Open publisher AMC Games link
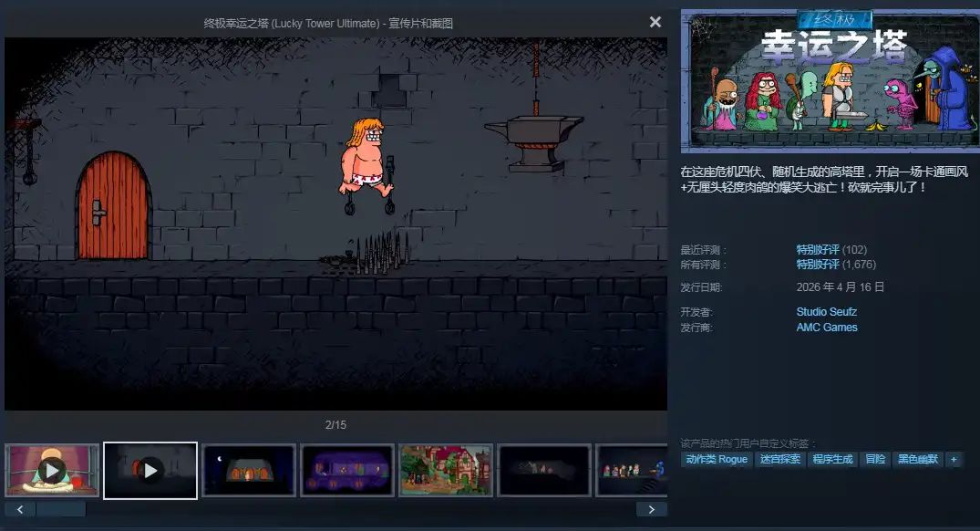 (x=827, y=328)
